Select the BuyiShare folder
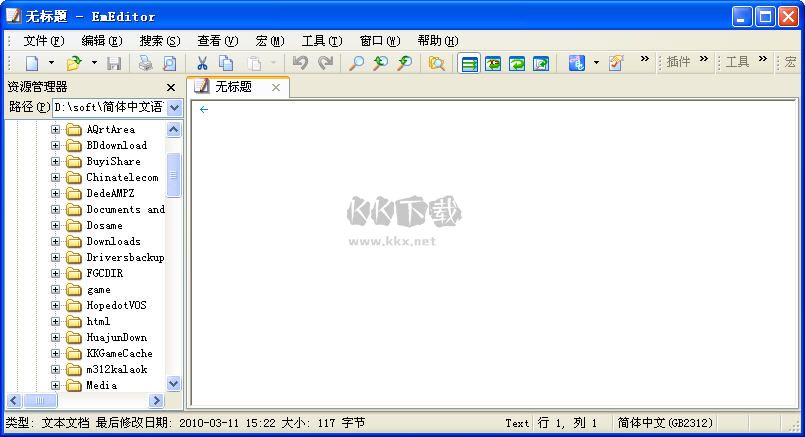Viewport: 805px width, 437px height. click(x=113, y=161)
